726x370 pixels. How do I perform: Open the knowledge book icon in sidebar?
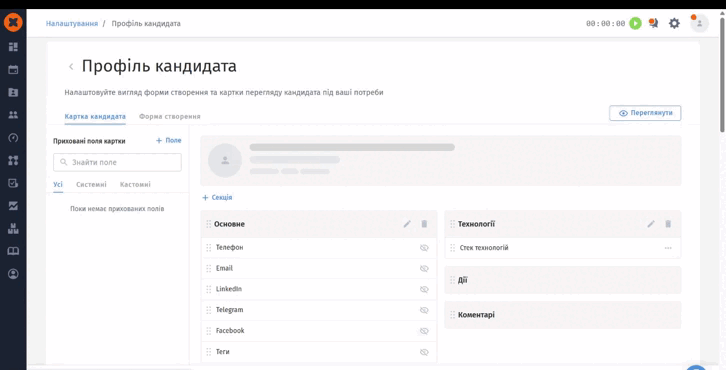[13, 251]
